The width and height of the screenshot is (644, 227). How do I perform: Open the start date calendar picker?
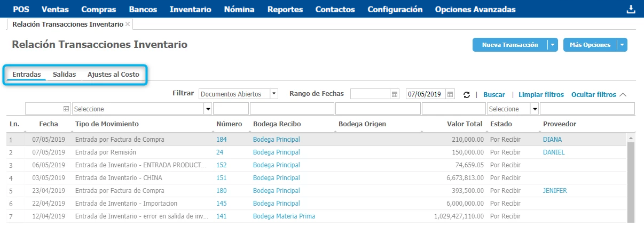[395, 94]
